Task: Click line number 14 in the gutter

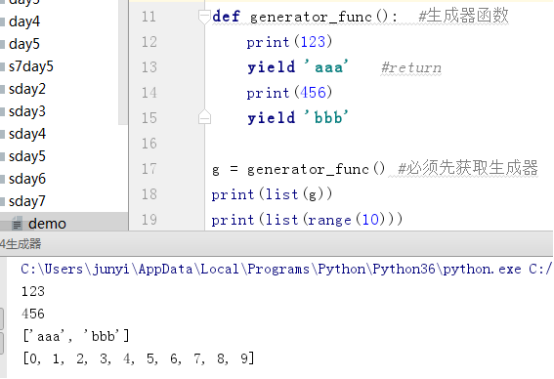Action: click(149, 93)
